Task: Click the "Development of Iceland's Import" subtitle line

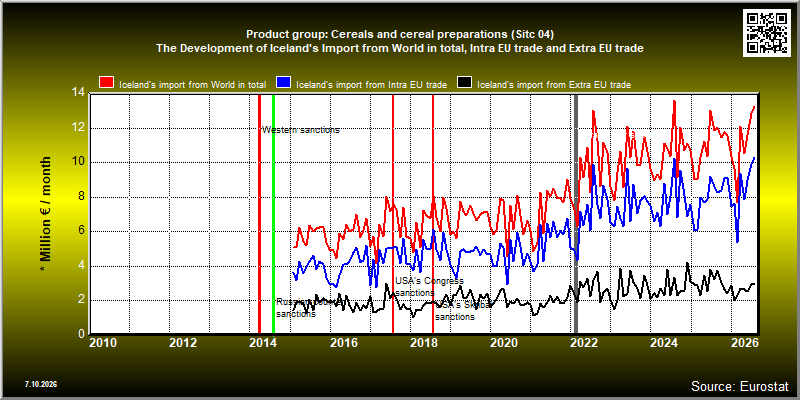Action: tap(399, 48)
